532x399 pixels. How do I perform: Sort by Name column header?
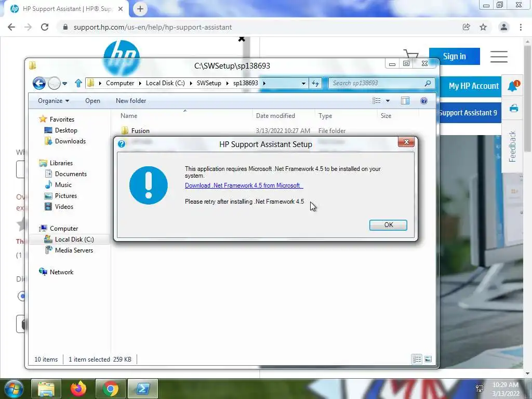tap(129, 116)
